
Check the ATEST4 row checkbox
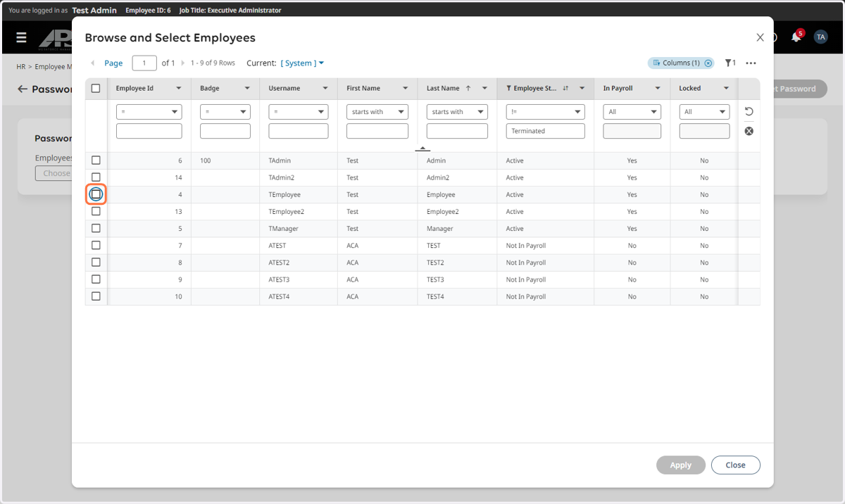pyautogui.click(x=96, y=296)
